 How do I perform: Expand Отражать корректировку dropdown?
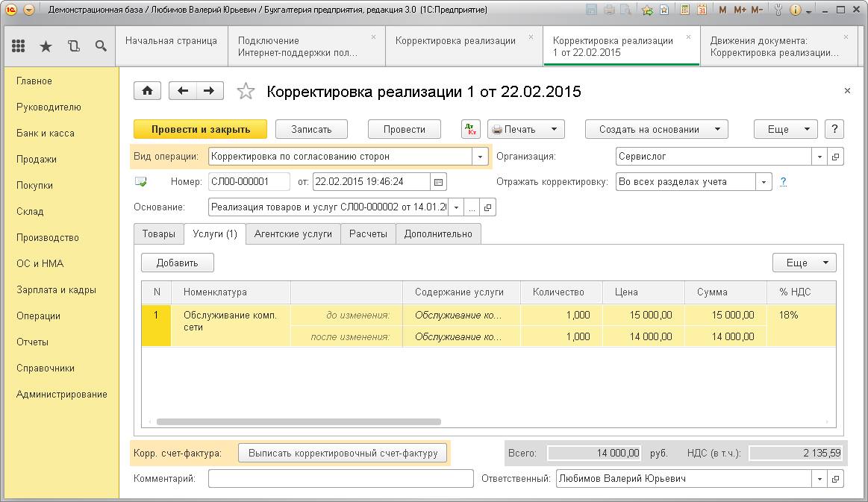764,181
